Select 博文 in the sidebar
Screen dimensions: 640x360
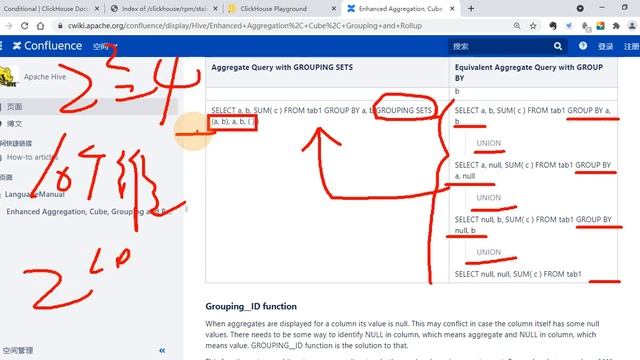click(15, 124)
